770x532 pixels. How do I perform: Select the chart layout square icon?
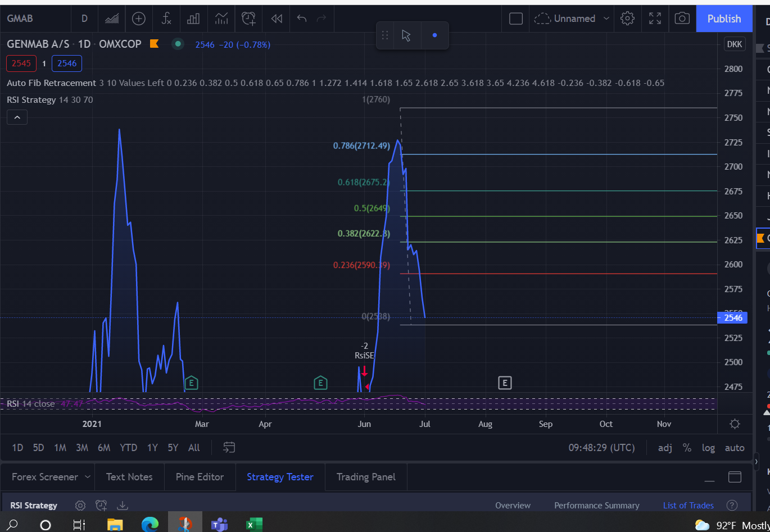pyautogui.click(x=516, y=19)
